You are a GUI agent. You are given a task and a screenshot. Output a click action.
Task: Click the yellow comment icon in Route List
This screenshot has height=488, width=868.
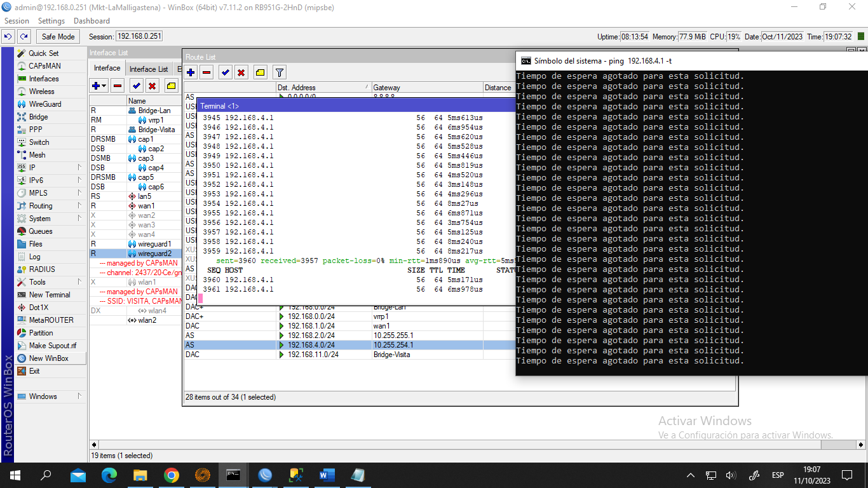click(x=260, y=72)
